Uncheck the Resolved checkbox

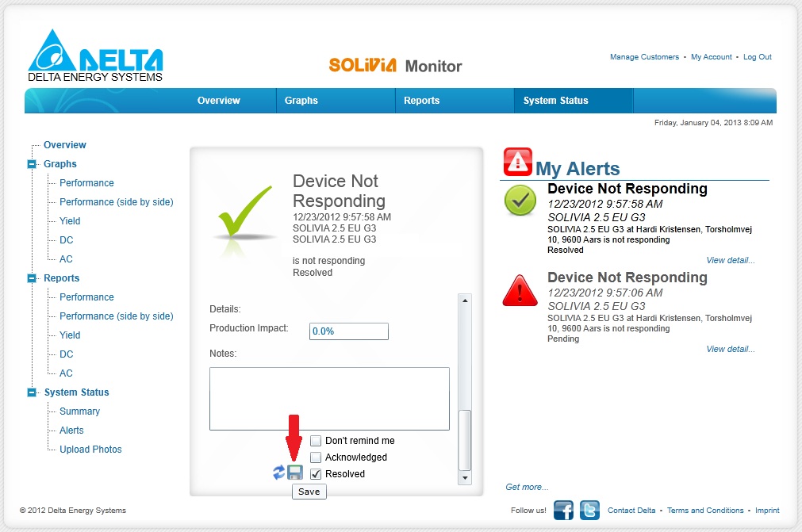point(316,474)
